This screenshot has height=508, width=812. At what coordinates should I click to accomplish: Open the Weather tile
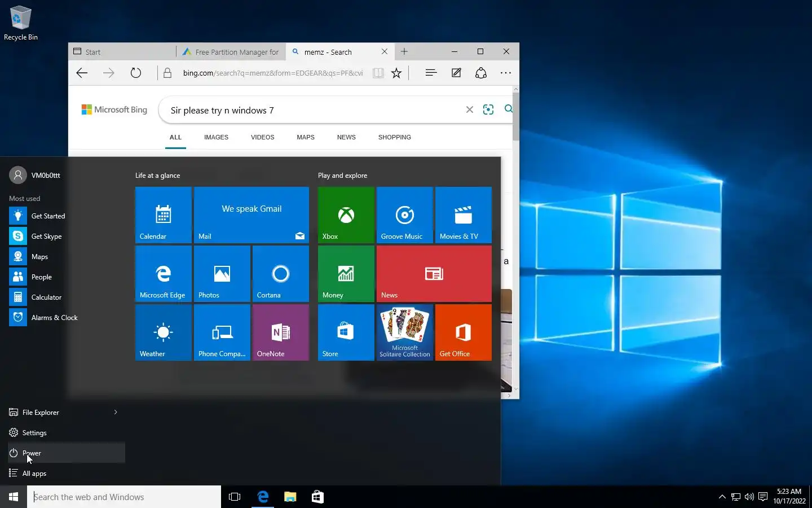(164, 332)
